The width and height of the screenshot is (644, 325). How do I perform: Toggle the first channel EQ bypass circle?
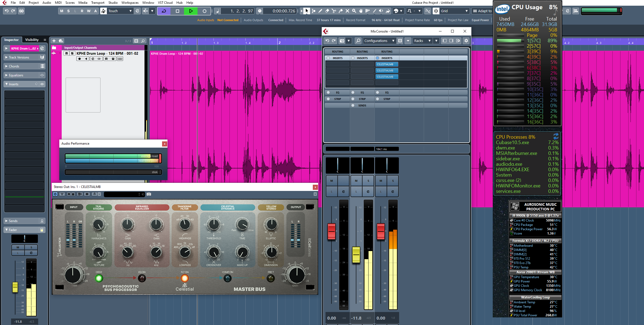coord(328,92)
